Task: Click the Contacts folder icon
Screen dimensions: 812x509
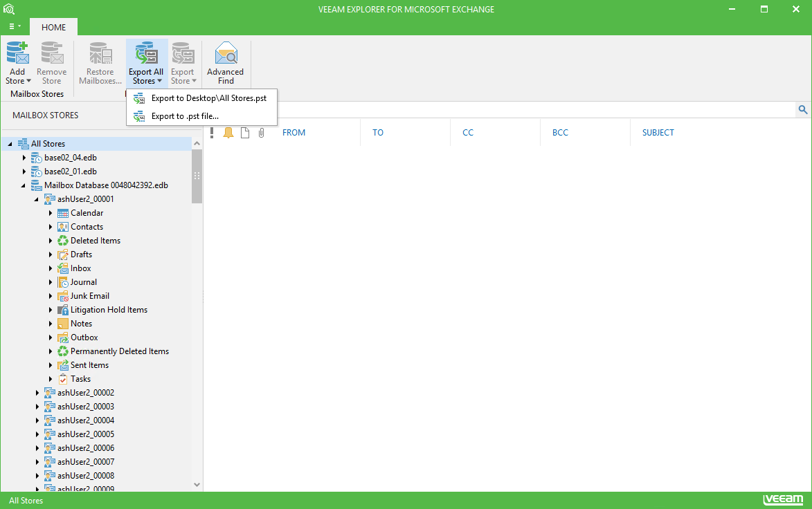Action: 63,227
